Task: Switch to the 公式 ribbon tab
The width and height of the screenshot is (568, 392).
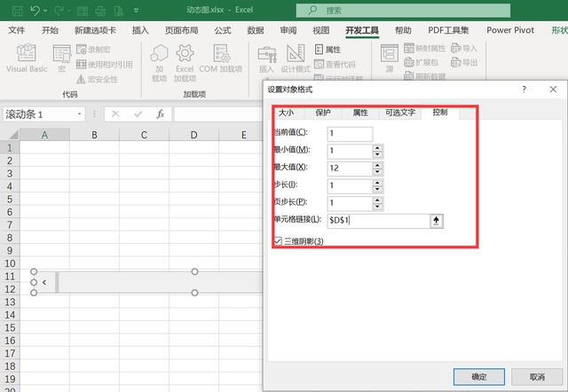Action: tap(223, 30)
